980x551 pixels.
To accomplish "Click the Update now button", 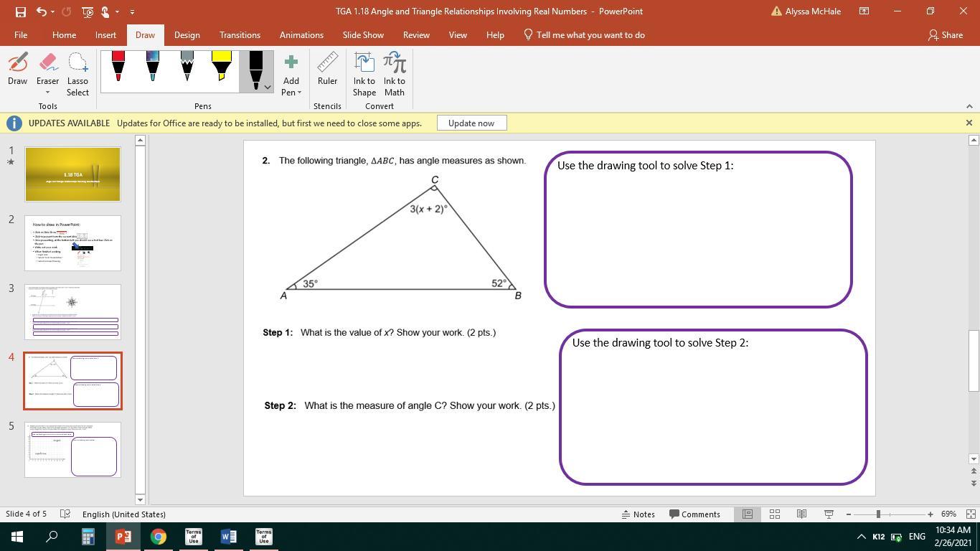I will 471,123.
